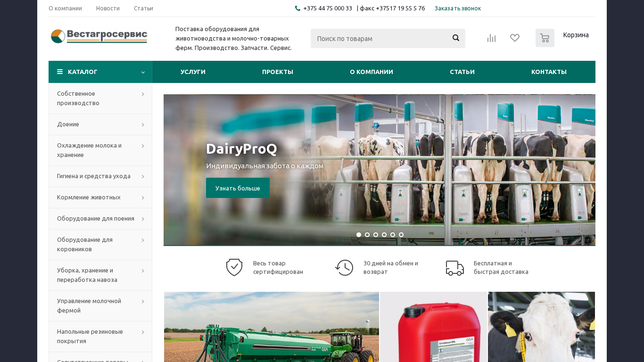Click the certified shield icon
This screenshot has width=644, height=362.
[234, 267]
